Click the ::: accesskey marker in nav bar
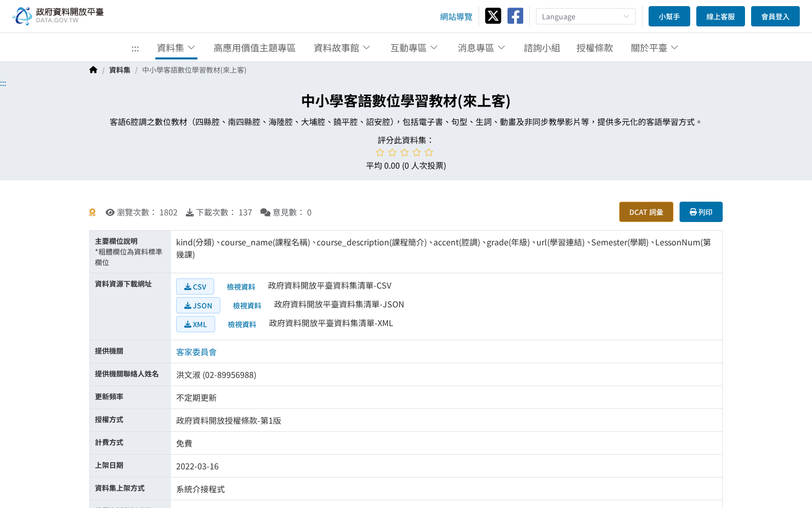 tap(135, 49)
